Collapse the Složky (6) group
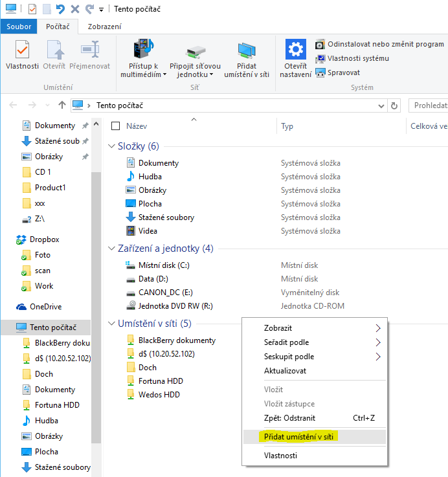448x477 pixels. [x=111, y=146]
